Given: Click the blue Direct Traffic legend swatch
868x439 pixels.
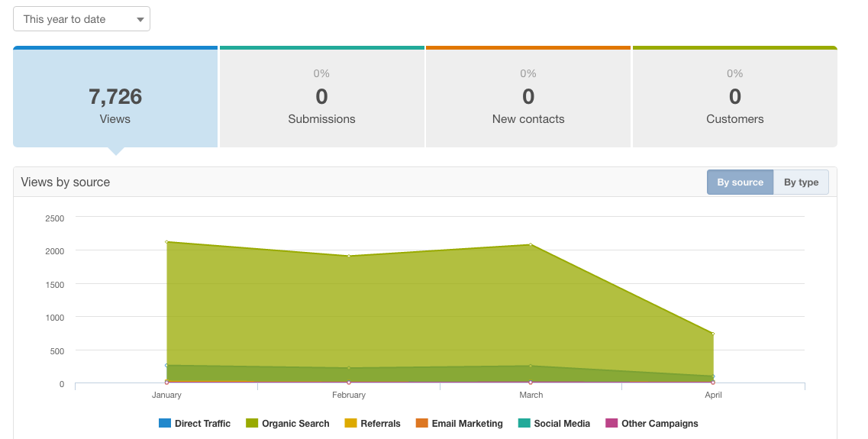Looking at the screenshot, I should tap(165, 424).
